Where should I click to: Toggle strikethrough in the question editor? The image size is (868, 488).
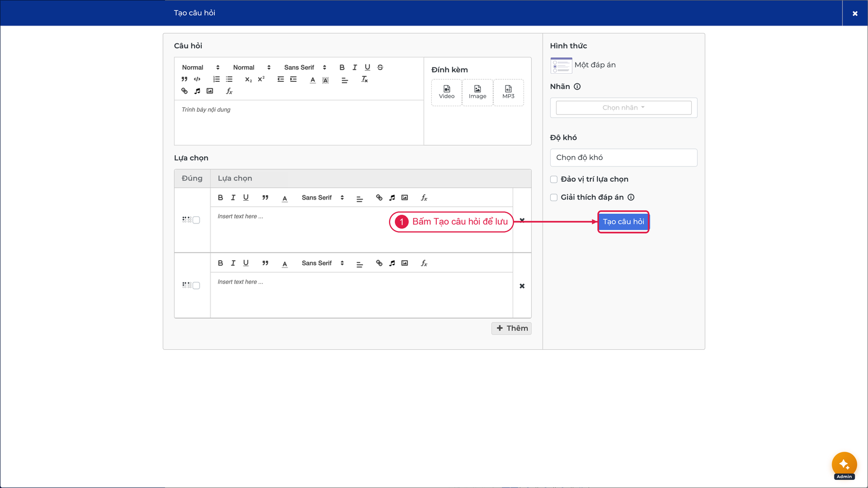(x=380, y=67)
